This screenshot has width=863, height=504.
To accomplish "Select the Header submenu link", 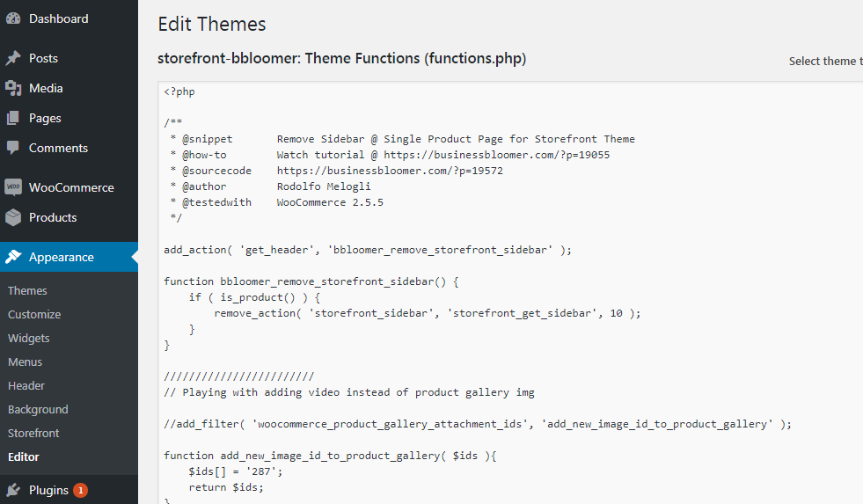I will (26, 386).
